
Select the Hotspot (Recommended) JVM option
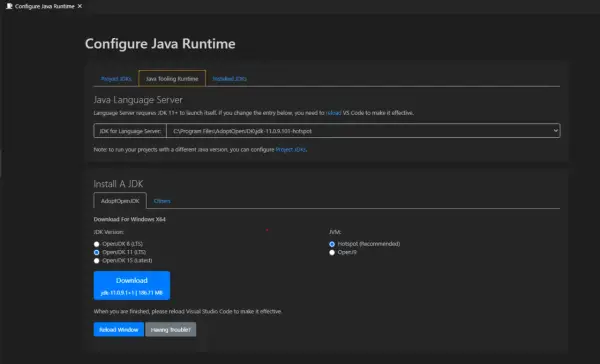[x=332, y=244]
